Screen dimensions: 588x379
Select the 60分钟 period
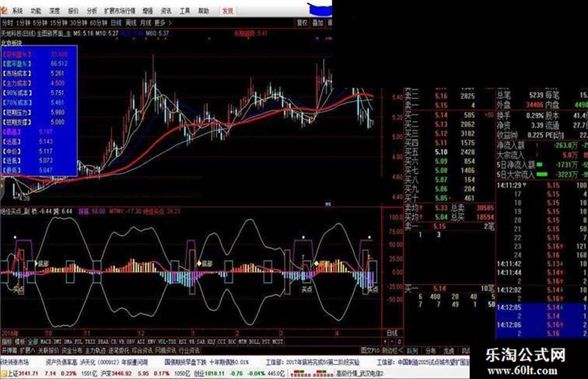click(x=99, y=23)
